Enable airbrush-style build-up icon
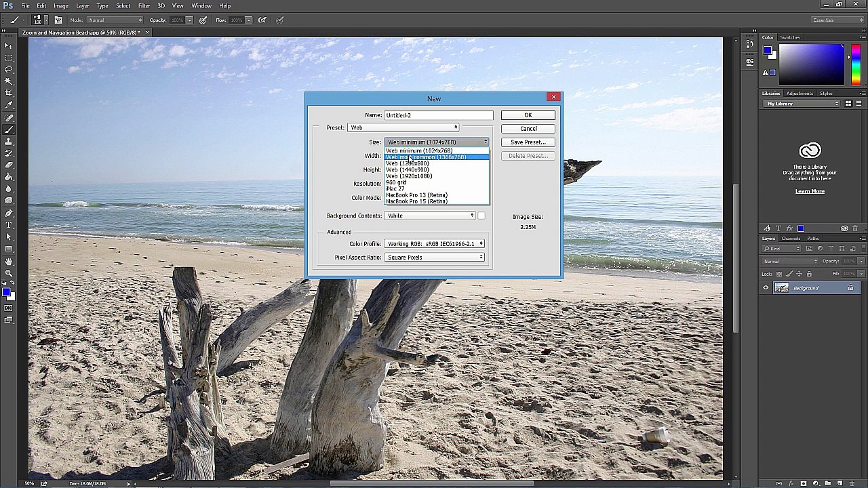Screen dimensions: 868x488 [262, 20]
